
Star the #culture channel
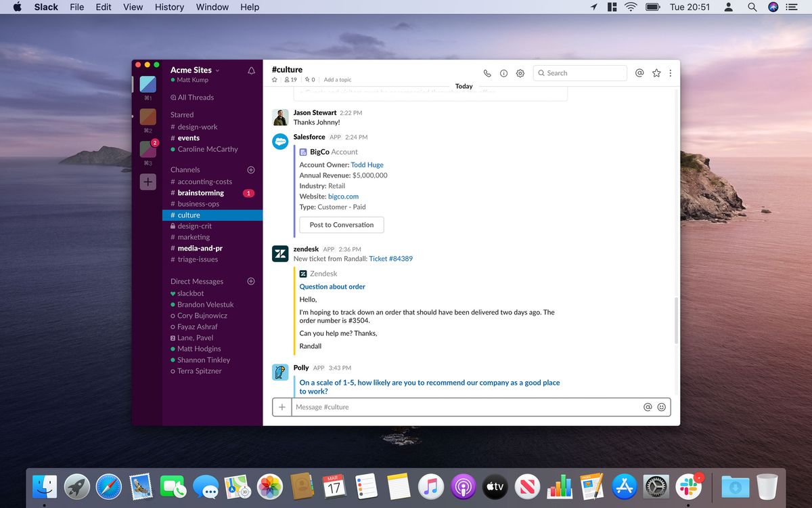pos(274,79)
